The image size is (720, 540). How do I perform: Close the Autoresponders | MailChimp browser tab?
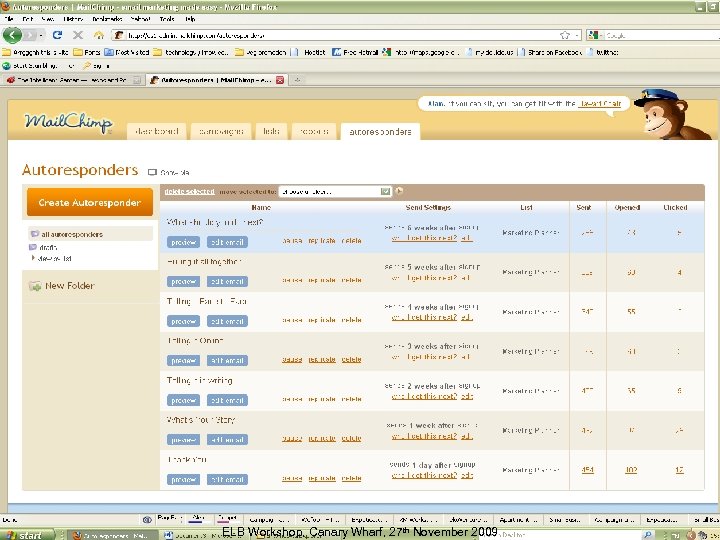point(280,80)
